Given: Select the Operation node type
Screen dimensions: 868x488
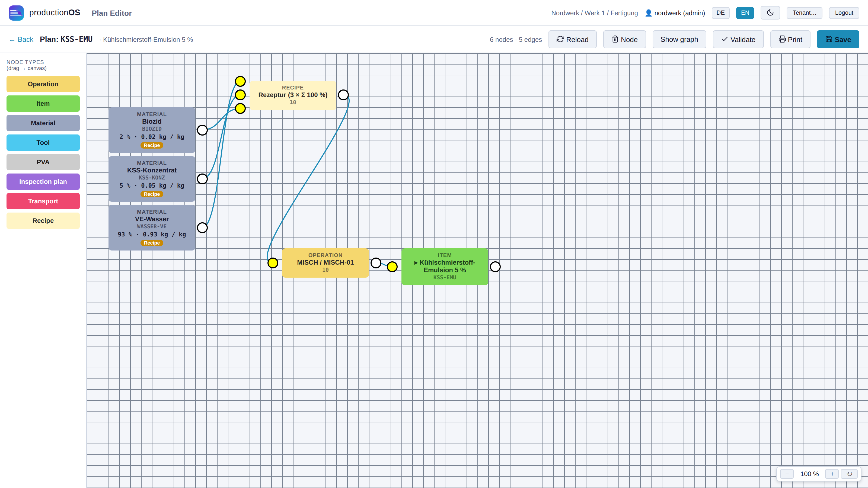Looking at the screenshot, I should pos(43,84).
